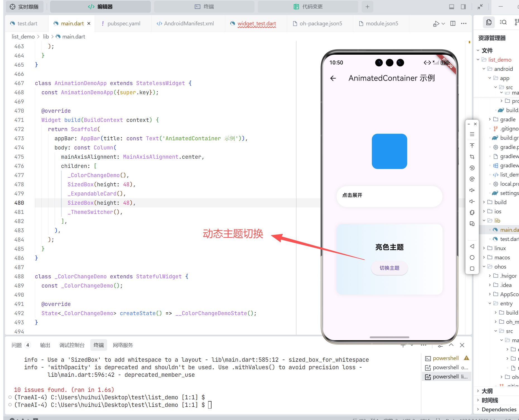
Task: Select the second powershell terminal entry
Action: point(446,367)
